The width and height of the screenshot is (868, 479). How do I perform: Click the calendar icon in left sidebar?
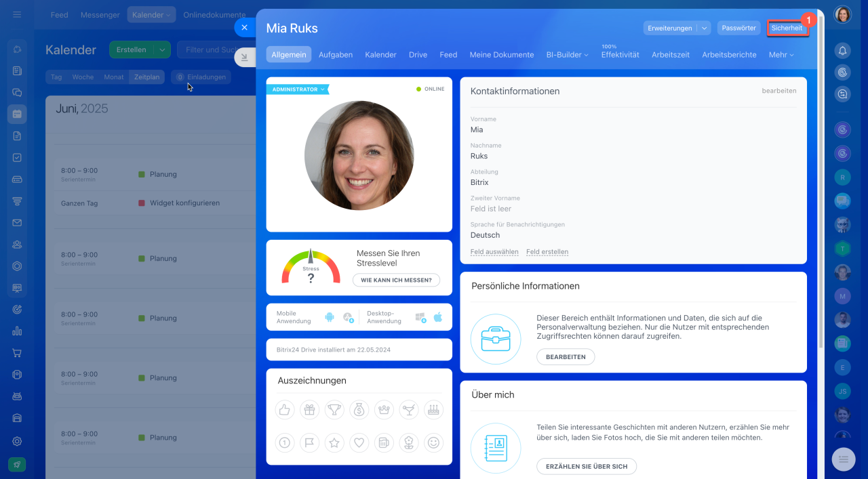click(17, 114)
